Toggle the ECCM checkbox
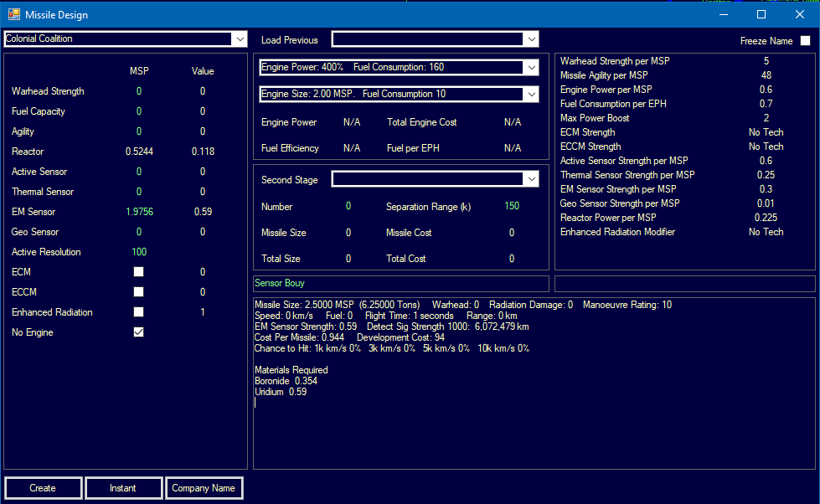Screen dimensions: 820x504 (138, 291)
